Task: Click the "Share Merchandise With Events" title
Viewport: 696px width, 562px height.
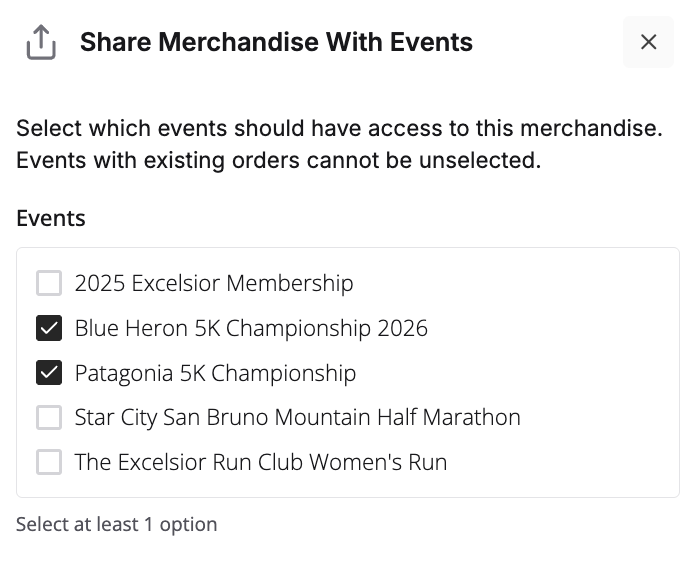Action: (276, 42)
